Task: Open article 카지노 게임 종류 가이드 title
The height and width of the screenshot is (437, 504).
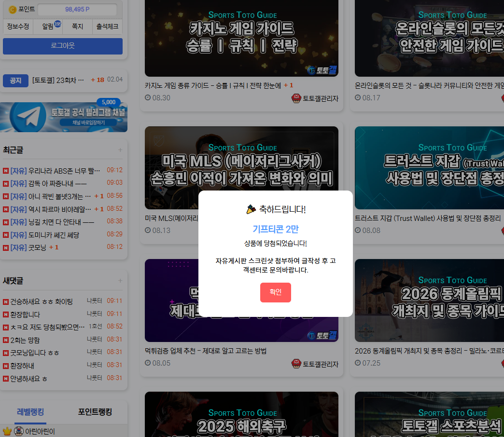Action: click(x=213, y=85)
